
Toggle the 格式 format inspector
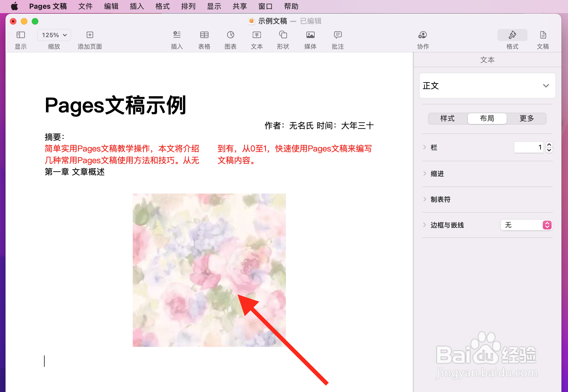point(512,35)
